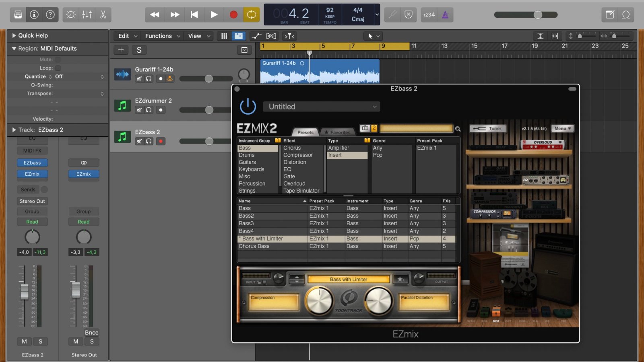This screenshot has height=362, width=644.
Task: Open the Mixer from the toolbar
Action: (87, 15)
